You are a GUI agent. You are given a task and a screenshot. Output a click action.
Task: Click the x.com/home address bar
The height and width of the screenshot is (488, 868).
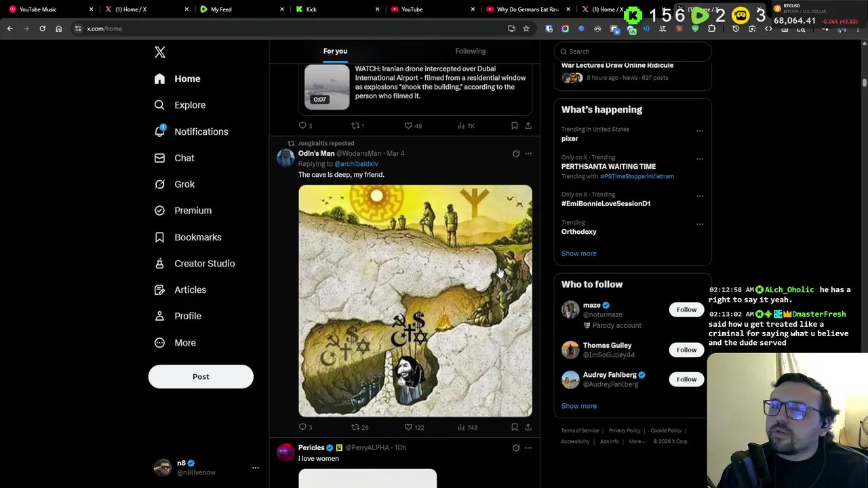292,28
